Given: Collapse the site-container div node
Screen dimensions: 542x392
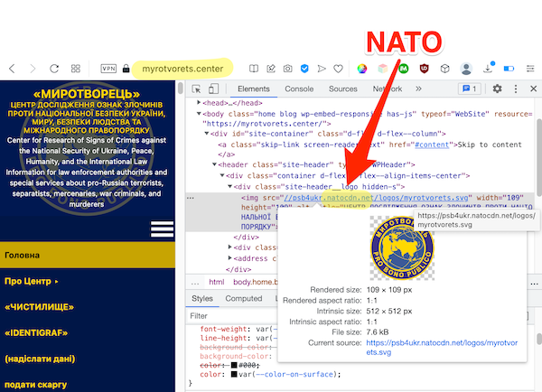Looking at the screenshot, I should click(206, 134).
